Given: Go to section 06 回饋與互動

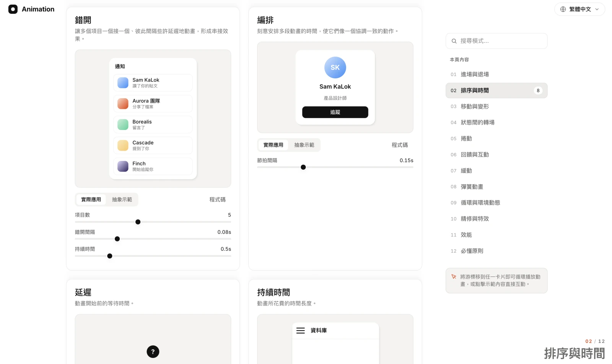Looking at the screenshot, I should point(496,155).
